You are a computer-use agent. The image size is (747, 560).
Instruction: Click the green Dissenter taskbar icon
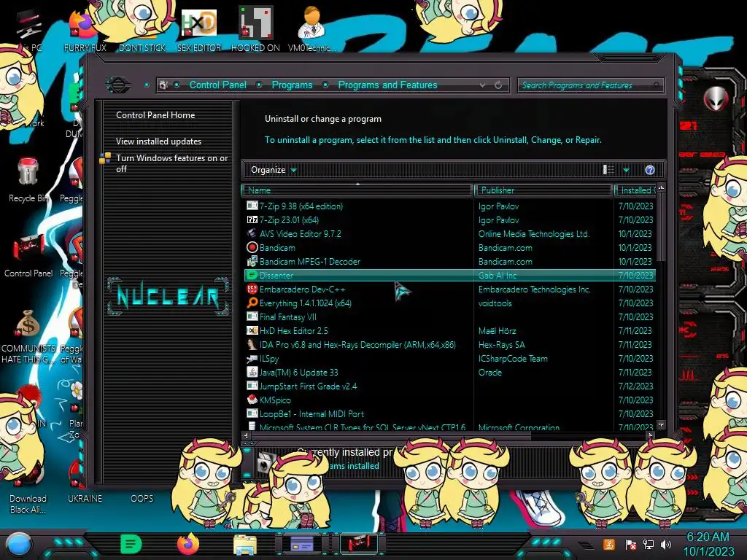tap(131, 544)
